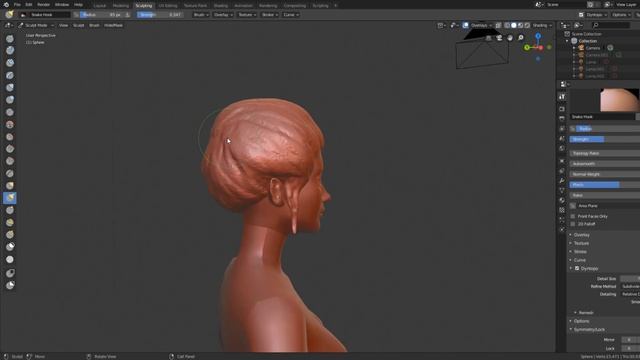Open the Sculpt Mode selector dropdown
The image size is (640, 360).
(36, 25)
